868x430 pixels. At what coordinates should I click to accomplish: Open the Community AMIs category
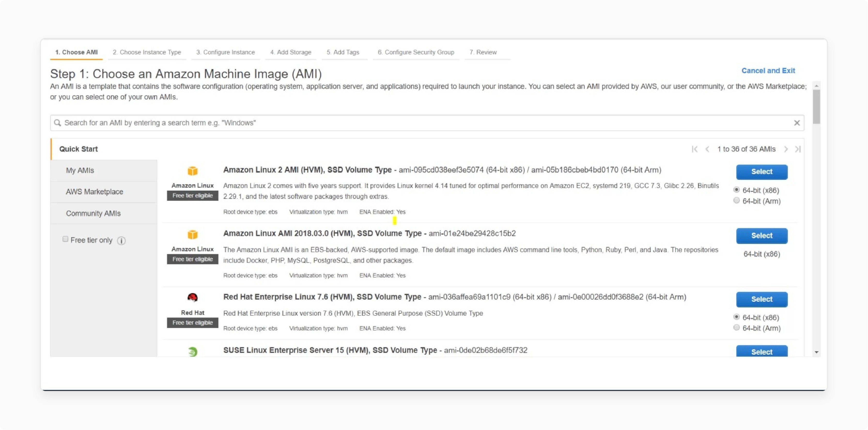(104, 213)
